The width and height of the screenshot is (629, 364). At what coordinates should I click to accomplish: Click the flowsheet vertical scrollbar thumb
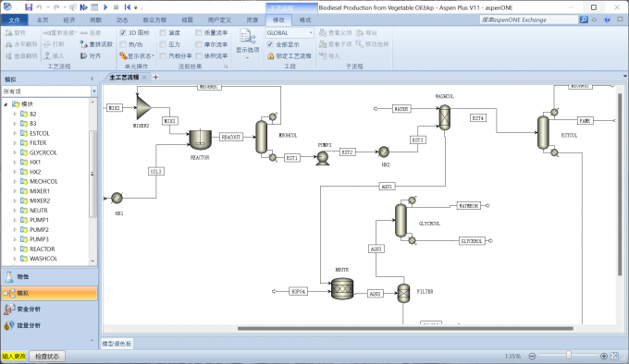620,185
